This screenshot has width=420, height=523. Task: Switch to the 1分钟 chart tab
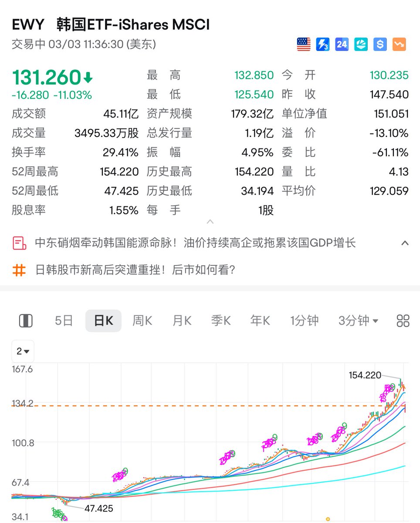pos(305,321)
